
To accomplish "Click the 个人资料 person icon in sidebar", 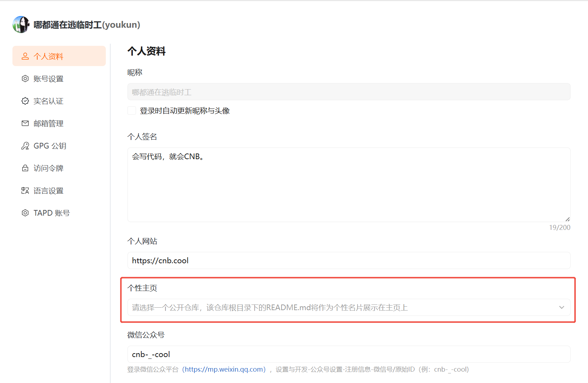I will (25, 56).
